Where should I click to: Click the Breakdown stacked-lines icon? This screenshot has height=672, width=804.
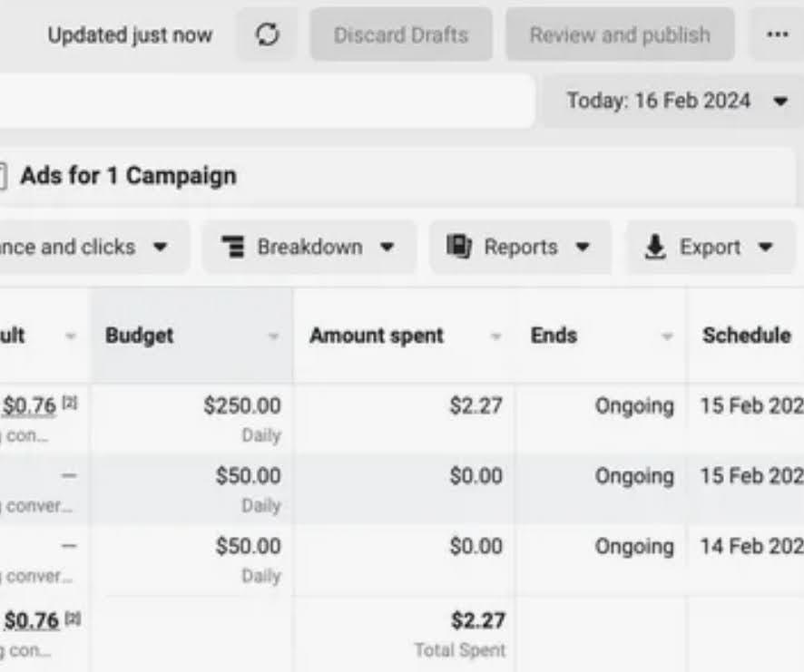pos(233,247)
